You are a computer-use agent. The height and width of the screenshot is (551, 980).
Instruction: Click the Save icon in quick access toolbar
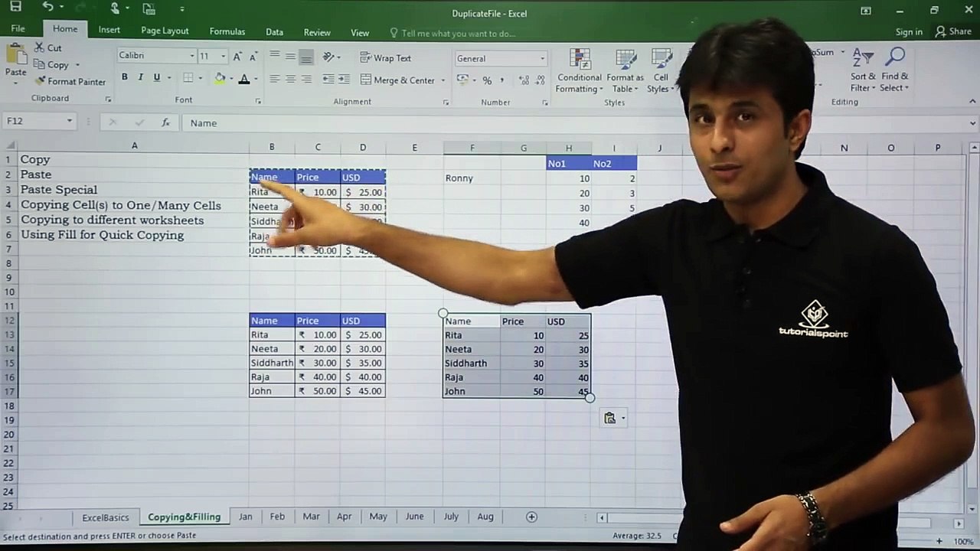click(15, 8)
